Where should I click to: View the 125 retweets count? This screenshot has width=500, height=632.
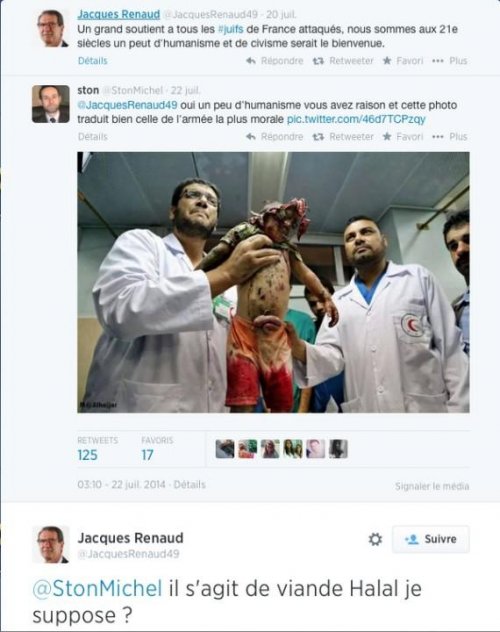coord(87,455)
